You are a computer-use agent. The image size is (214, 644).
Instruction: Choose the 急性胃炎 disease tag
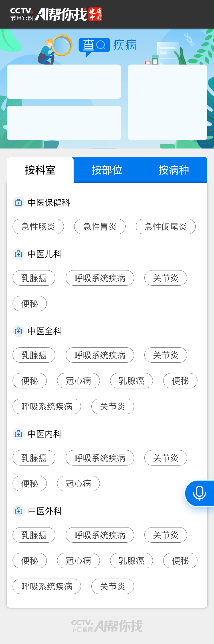100,226
